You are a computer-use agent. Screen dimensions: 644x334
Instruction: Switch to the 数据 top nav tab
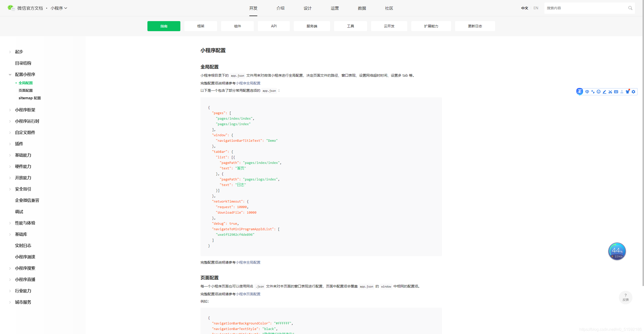point(362,8)
